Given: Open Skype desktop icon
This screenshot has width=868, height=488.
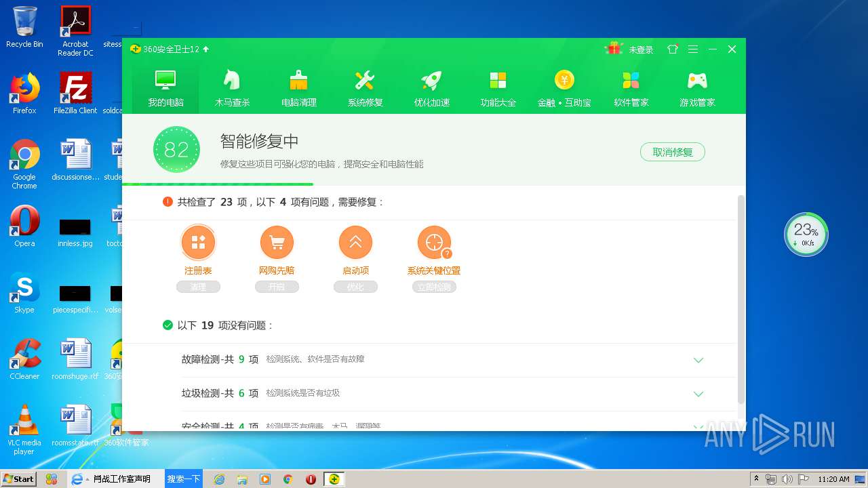Looking at the screenshot, I should point(24,293).
